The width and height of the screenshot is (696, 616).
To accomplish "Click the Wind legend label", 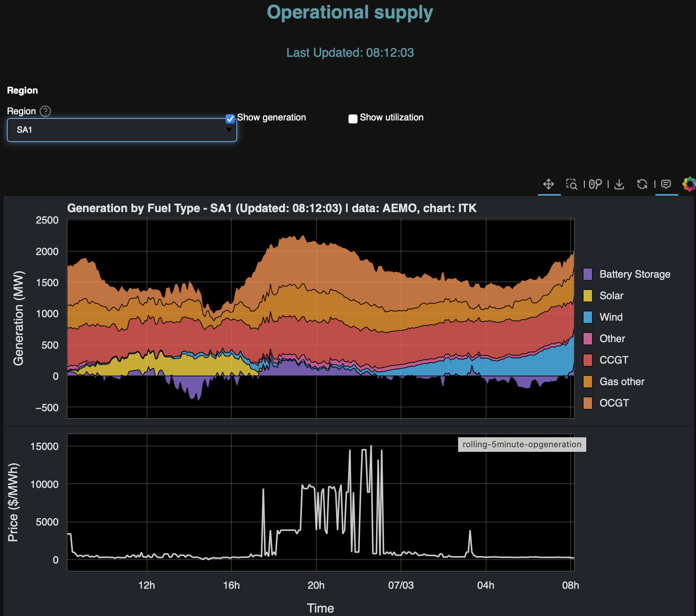I will (611, 317).
